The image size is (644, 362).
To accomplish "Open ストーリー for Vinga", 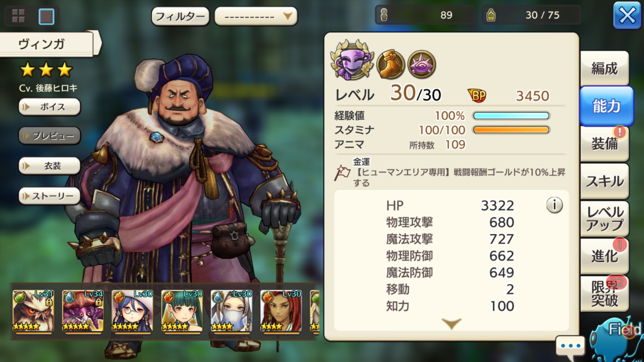I will point(49,196).
